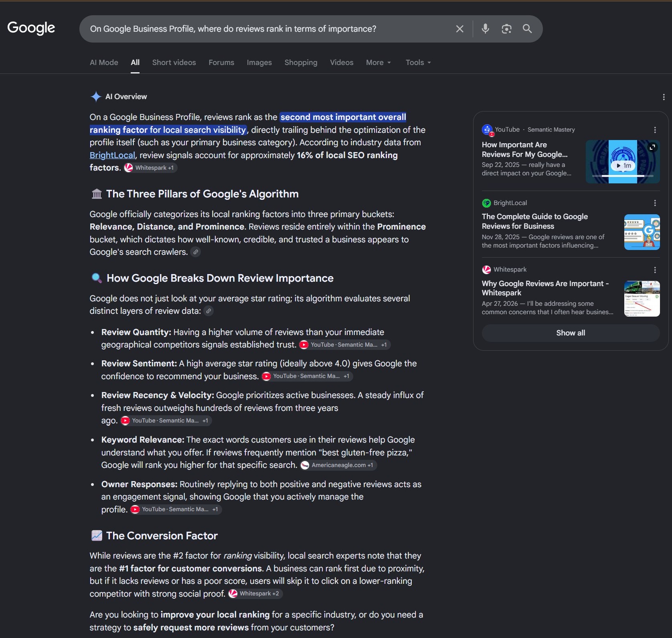Submit search with the magnifying glass icon
This screenshot has height=638, width=672.
click(x=527, y=29)
